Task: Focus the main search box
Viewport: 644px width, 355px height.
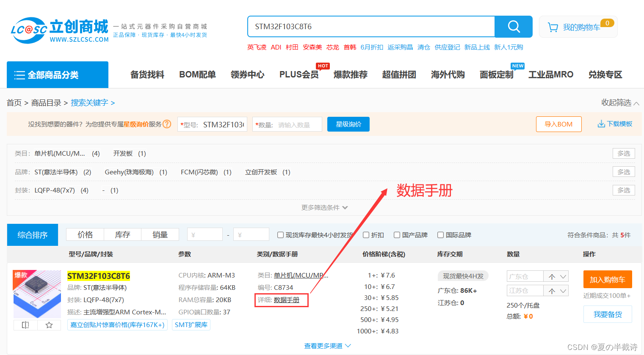Action: 371,27
